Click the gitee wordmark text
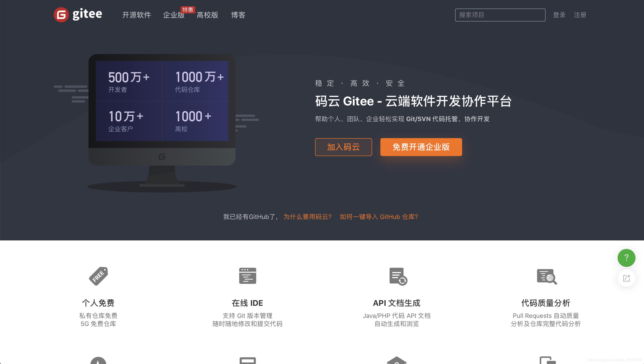Screen dimensions: 644x364 click(87, 14)
